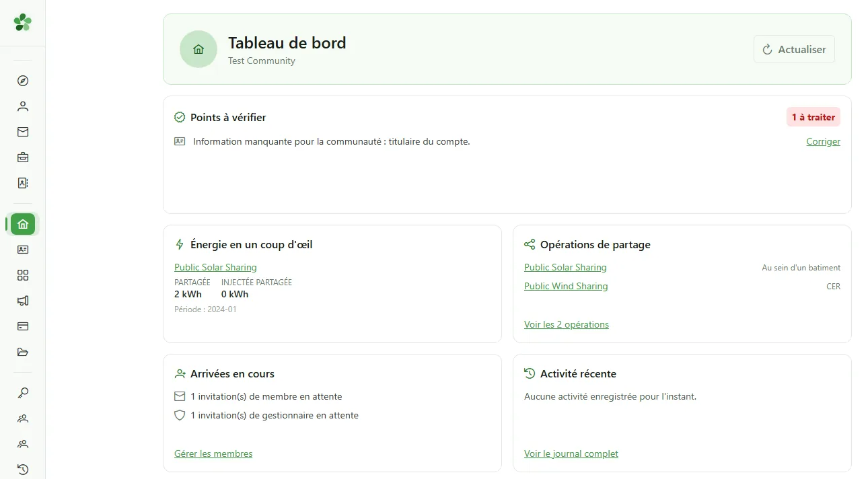This screenshot has height=479, width=868.
Task: Click the Points à vérifier heading
Action: pyautogui.click(x=228, y=117)
